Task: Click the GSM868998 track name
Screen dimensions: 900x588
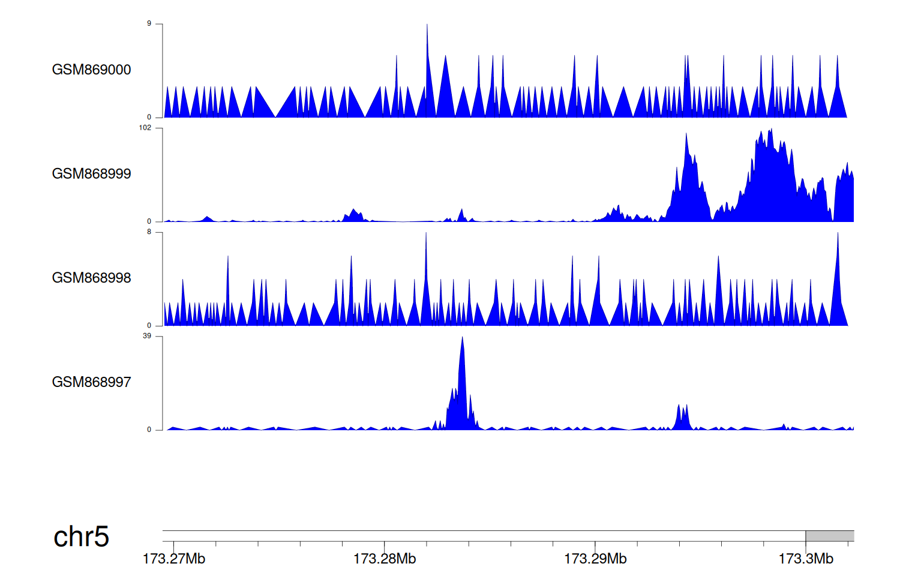Action: tap(91, 278)
